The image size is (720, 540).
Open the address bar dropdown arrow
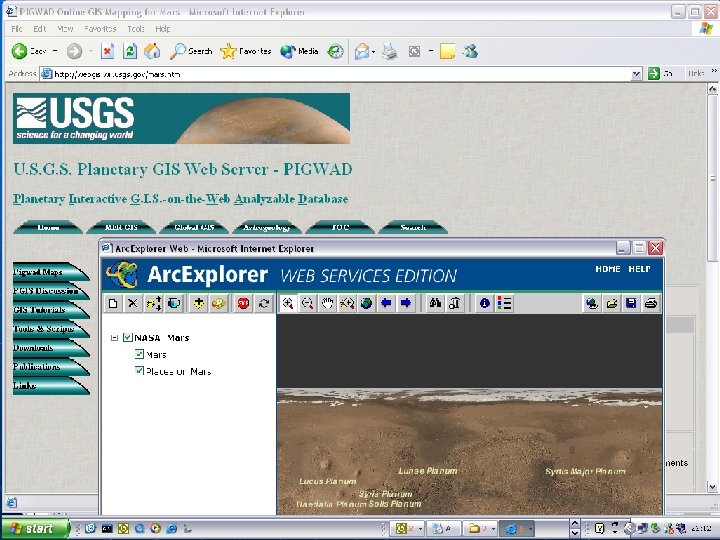point(636,74)
